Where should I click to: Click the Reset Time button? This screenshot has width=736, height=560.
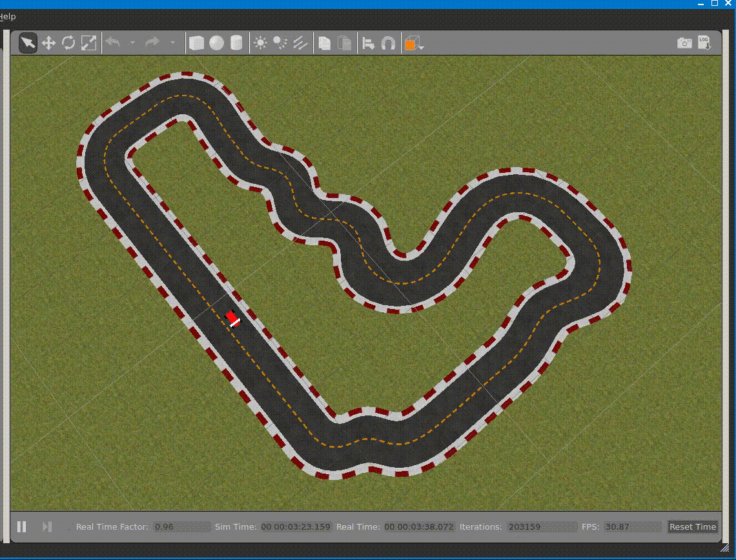click(x=692, y=526)
